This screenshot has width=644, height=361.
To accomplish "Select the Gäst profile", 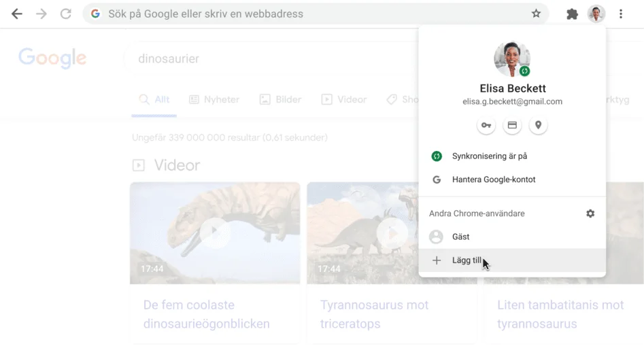I will click(460, 237).
